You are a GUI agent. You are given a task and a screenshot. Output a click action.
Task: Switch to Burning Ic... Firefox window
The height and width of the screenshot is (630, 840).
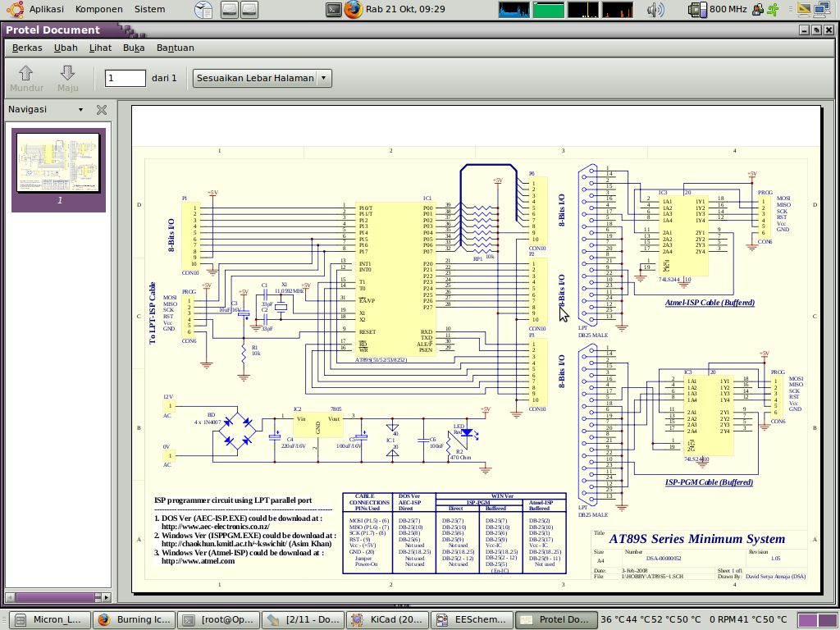(134, 620)
